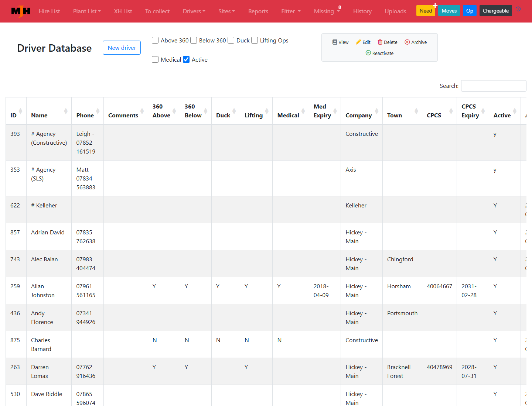Click the sort arrows for 360 Below
532x406 pixels.
tap(206, 111)
